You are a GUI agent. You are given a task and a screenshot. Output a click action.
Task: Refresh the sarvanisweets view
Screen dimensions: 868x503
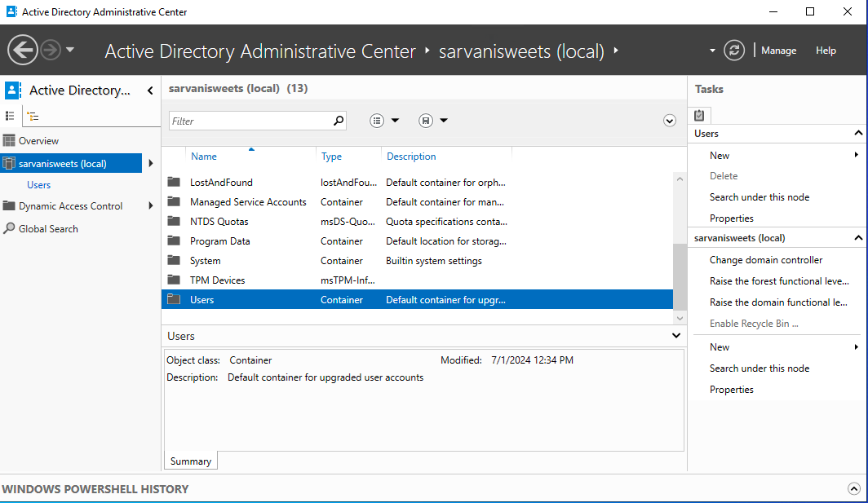[x=734, y=51]
